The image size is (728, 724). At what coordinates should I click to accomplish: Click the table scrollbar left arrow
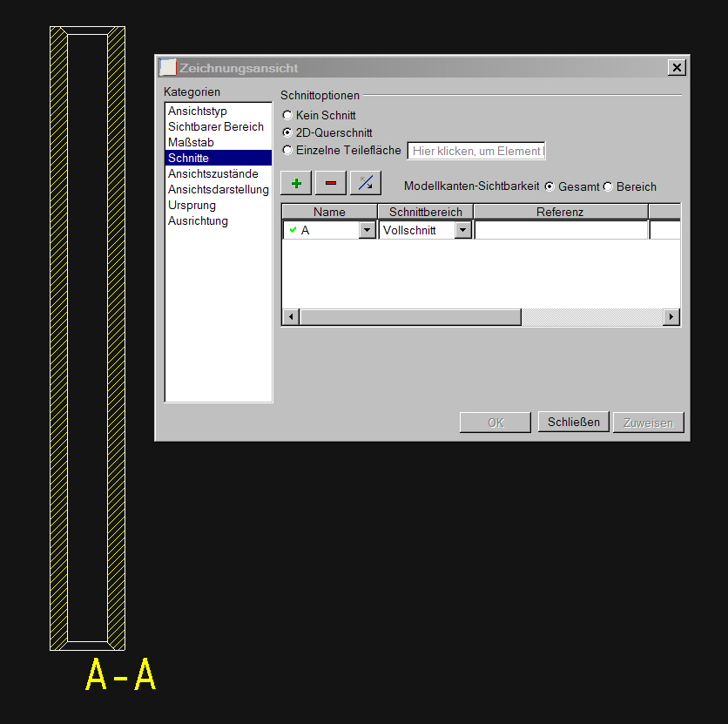[x=291, y=317]
